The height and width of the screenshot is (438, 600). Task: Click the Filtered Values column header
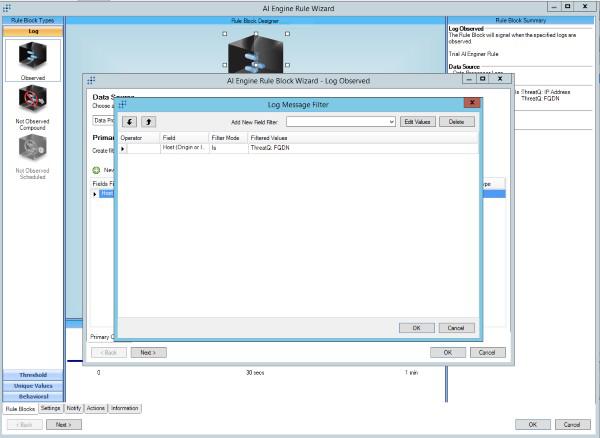363,138
